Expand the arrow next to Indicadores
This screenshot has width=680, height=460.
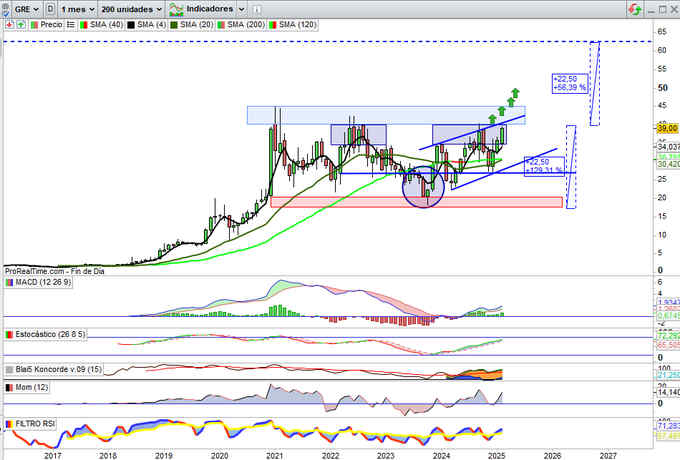click(242, 9)
